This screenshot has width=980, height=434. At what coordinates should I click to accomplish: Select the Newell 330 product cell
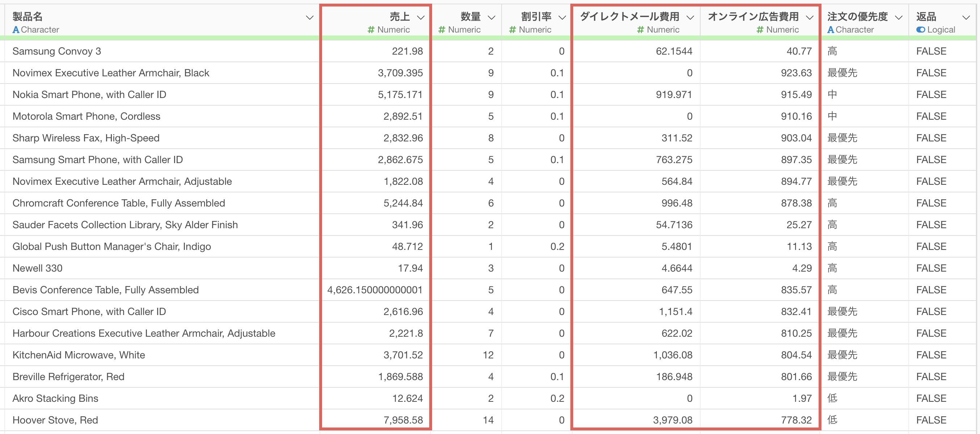[x=37, y=268]
